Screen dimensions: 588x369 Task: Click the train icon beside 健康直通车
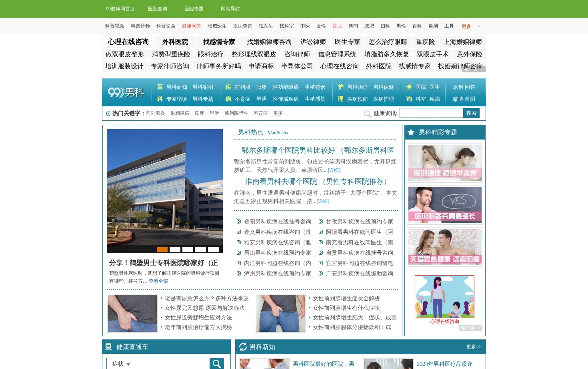coord(108,347)
